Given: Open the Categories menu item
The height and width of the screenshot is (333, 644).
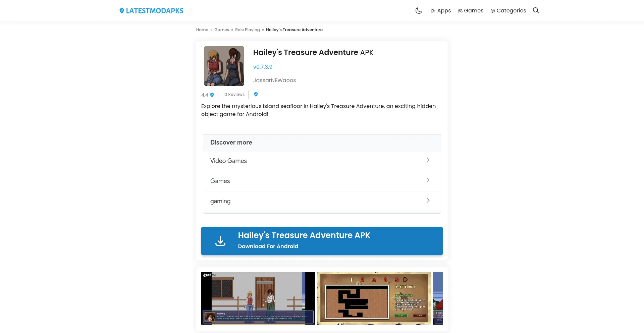Looking at the screenshot, I should point(508,11).
